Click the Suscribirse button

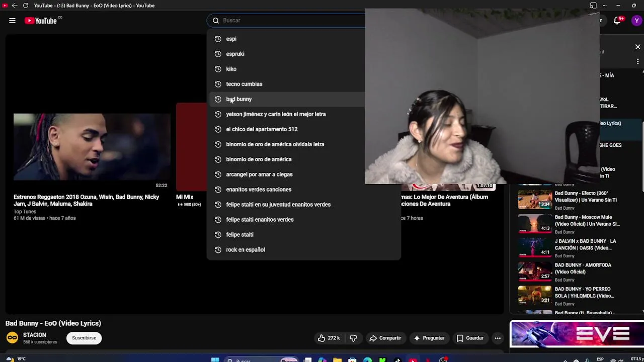[x=84, y=338]
